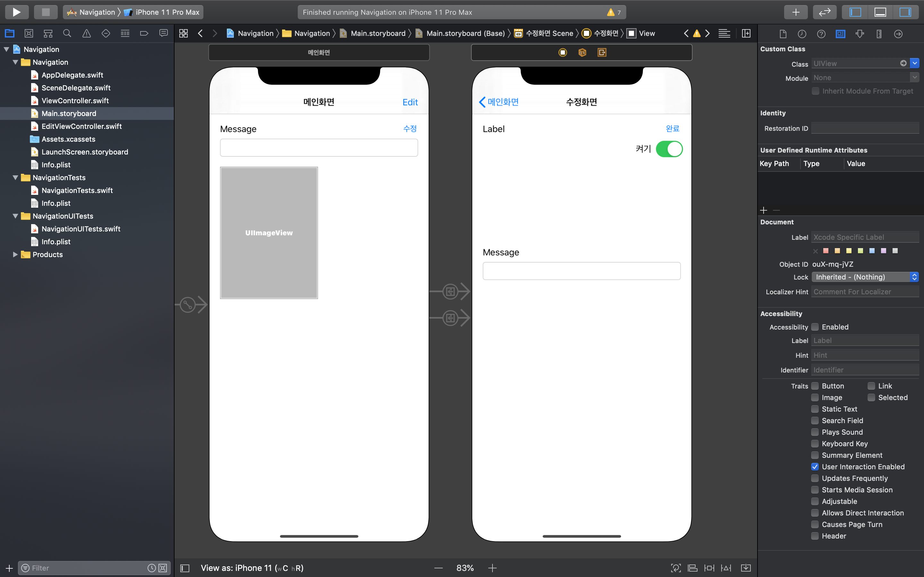Choose the red label color swatch
924x577 pixels.
(x=826, y=251)
